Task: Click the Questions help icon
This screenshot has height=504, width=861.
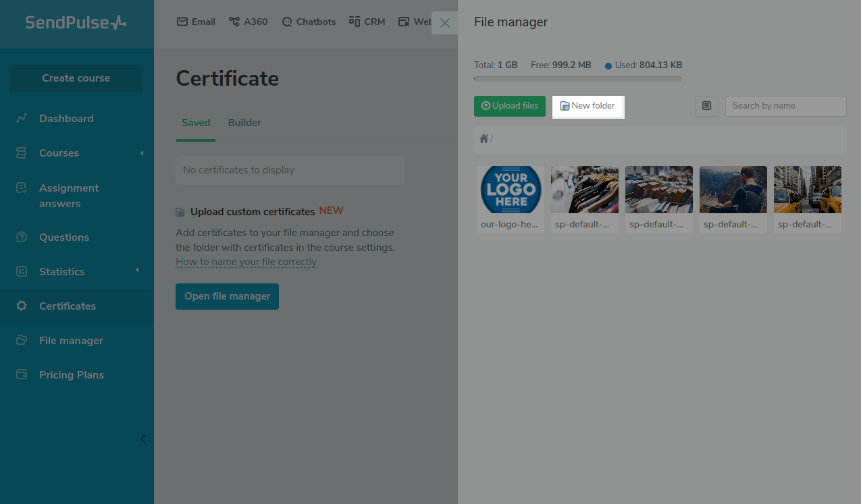Action: (x=22, y=237)
